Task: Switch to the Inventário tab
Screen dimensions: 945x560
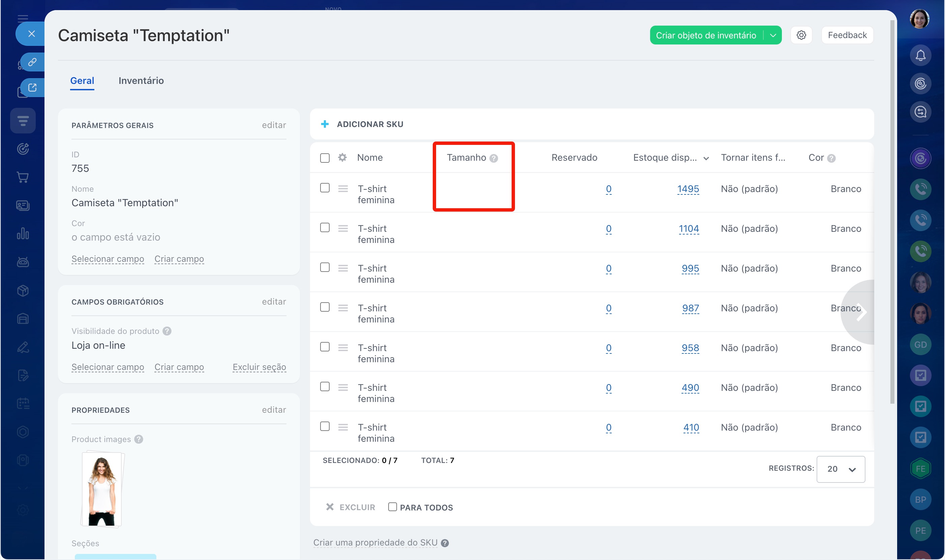Action: [x=141, y=81]
